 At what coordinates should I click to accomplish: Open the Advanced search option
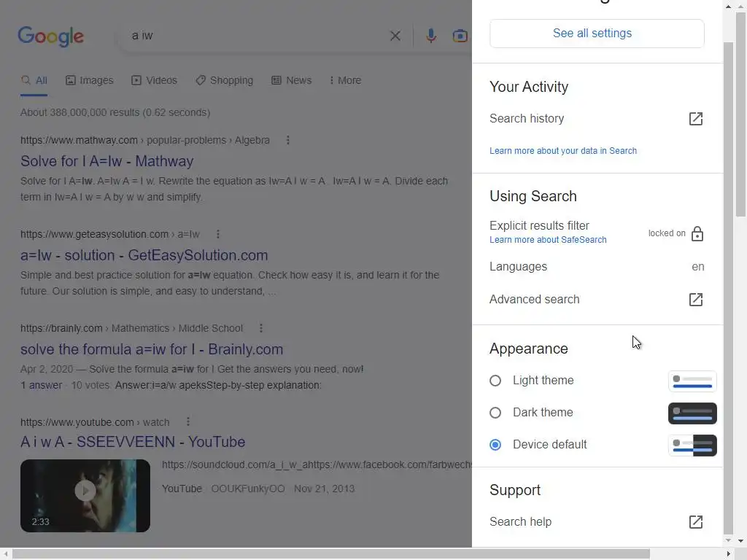click(x=597, y=300)
